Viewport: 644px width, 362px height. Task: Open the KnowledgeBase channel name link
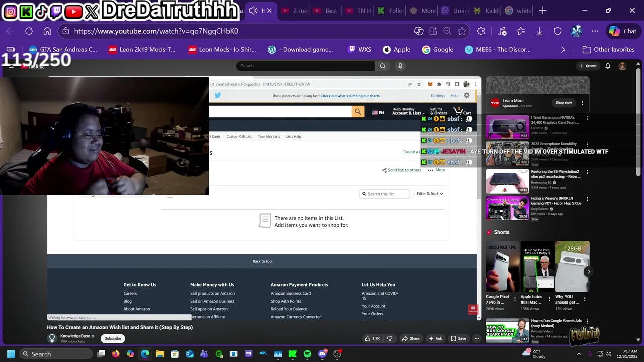[75, 336]
